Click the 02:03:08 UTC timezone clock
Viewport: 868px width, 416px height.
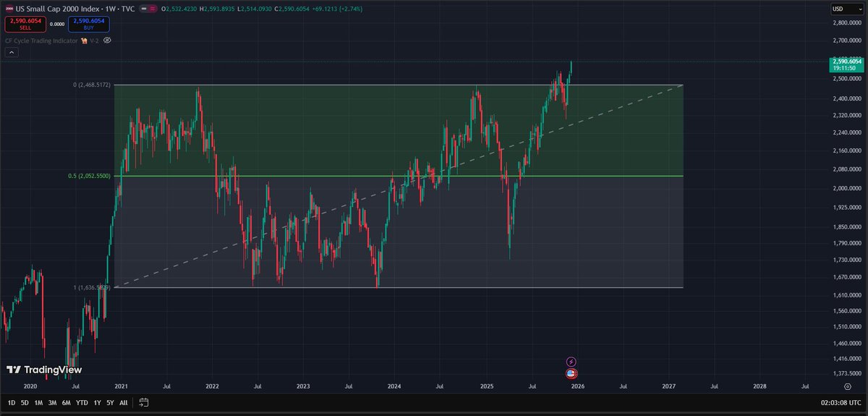tap(840, 402)
